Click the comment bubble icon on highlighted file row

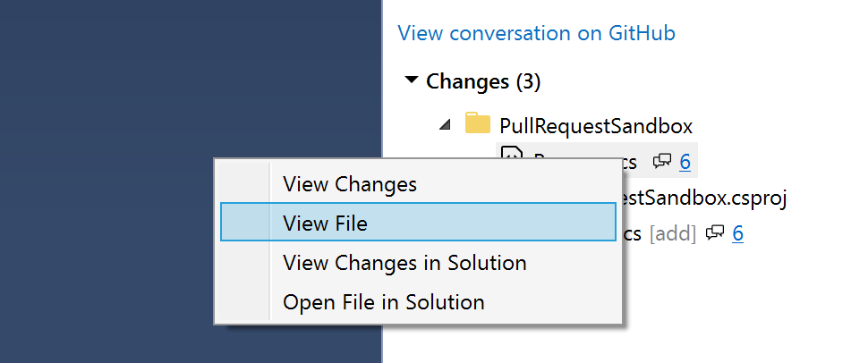tap(662, 162)
